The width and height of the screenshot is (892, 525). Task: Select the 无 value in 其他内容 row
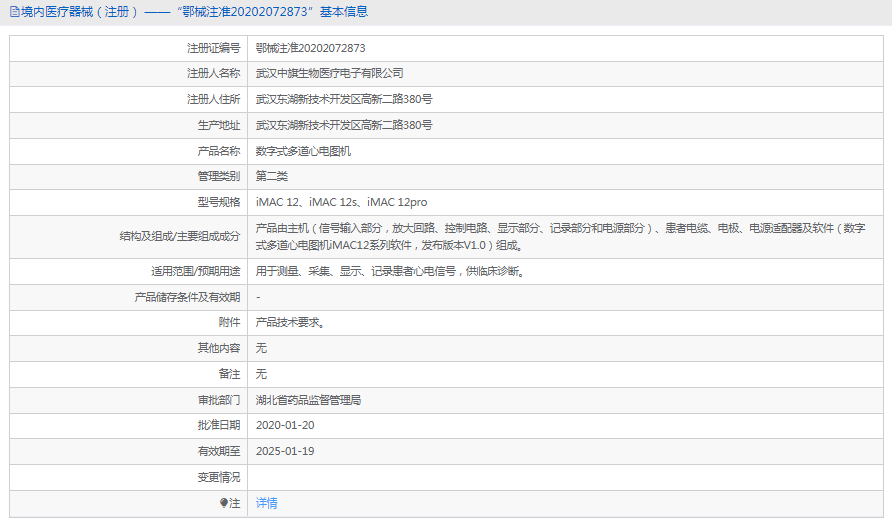(261, 348)
